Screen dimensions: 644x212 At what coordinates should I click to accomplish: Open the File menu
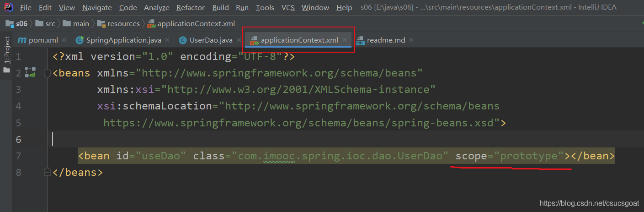tap(26, 7)
